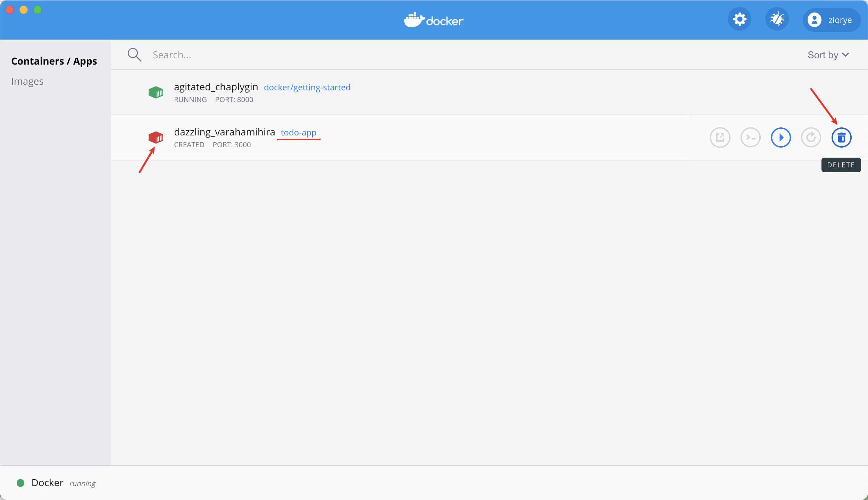This screenshot has width=868, height=500.
Task: Click the dazzling_varahamihira container name
Action: pos(225,132)
